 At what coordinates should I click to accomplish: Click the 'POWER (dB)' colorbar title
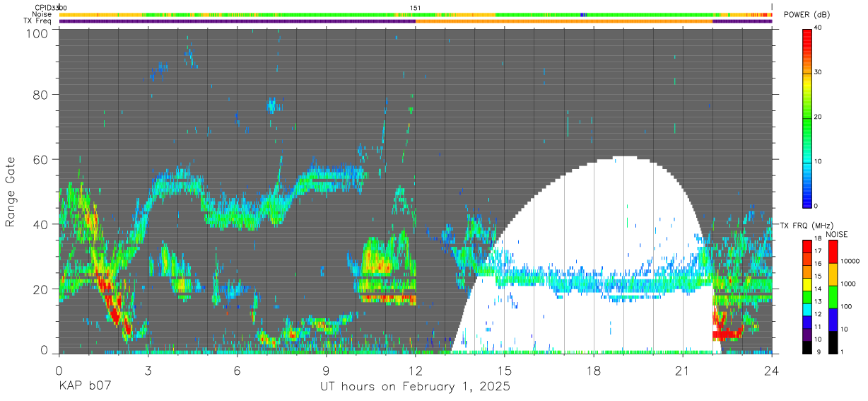click(x=807, y=15)
